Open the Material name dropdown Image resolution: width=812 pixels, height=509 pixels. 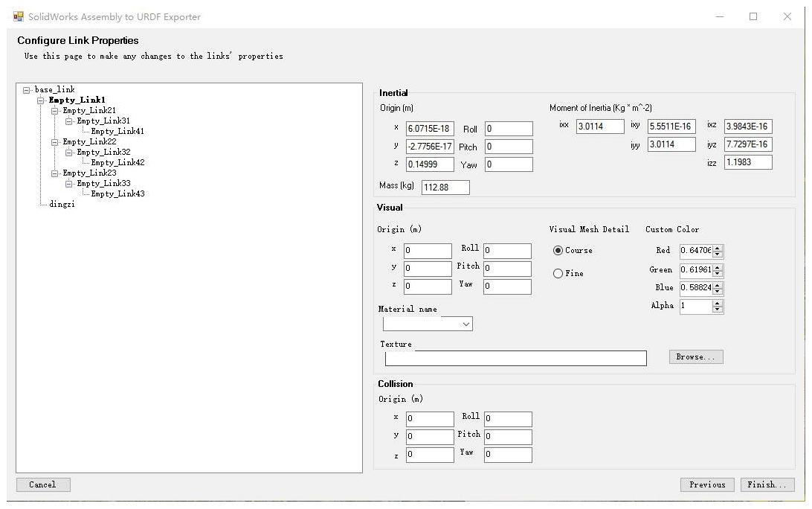(x=428, y=324)
